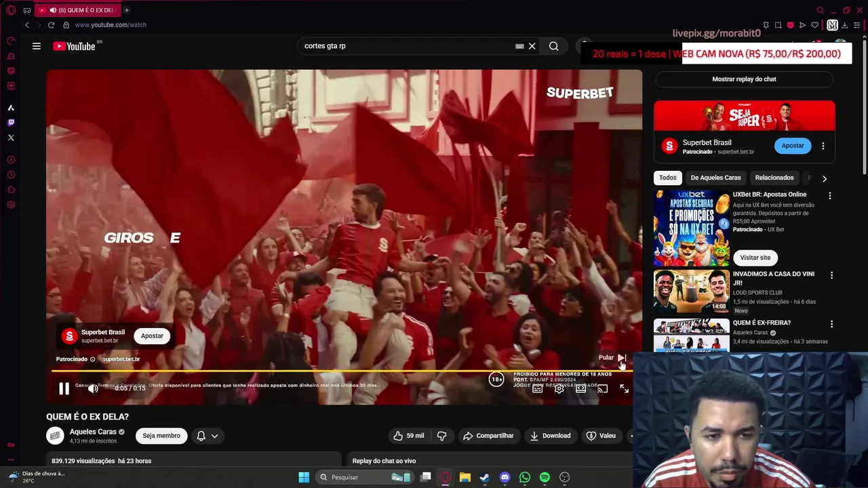Open Spotify from the taskbar
The image size is (868, 488).
(x=545, y=477)
